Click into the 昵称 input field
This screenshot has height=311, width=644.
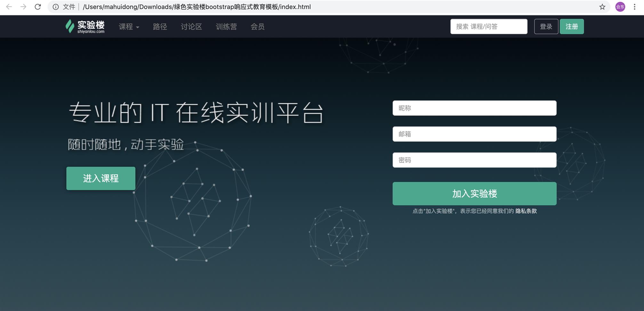474,108
